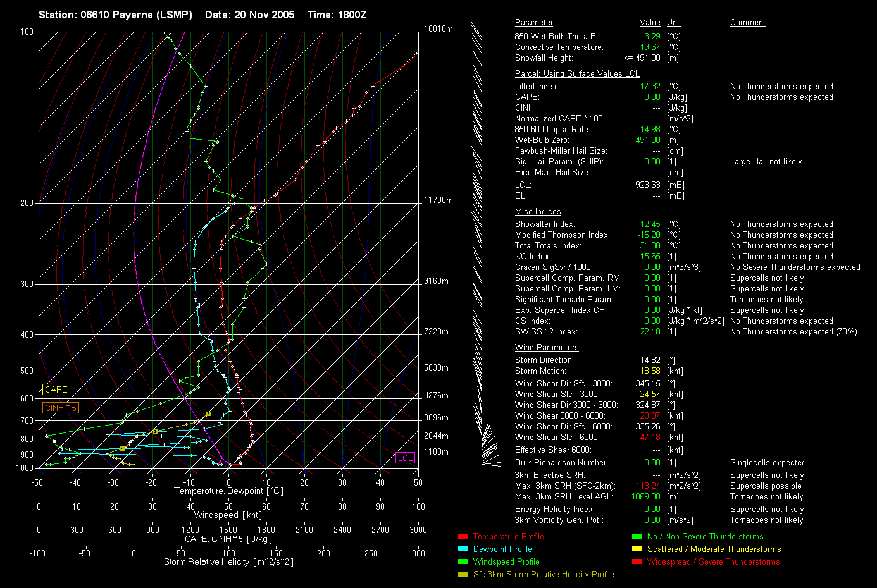The width and height of the screenshot is (877, 588).
Task: Click the LCL pressure value 923.63
Action: (x=648, y=185)
